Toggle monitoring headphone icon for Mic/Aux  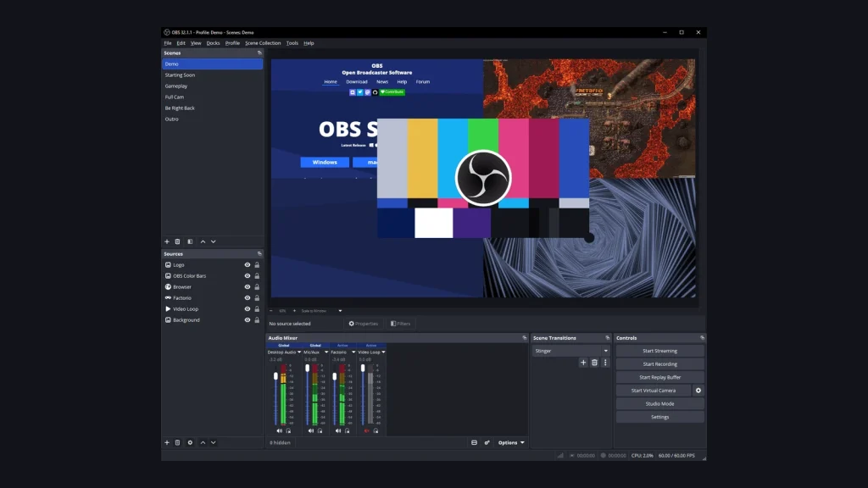[320, 431]
